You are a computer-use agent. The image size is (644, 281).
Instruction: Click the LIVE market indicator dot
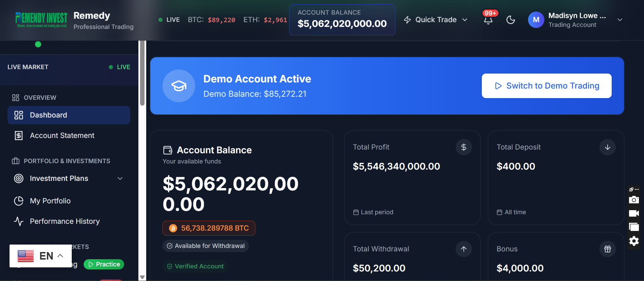coord(111,67)
